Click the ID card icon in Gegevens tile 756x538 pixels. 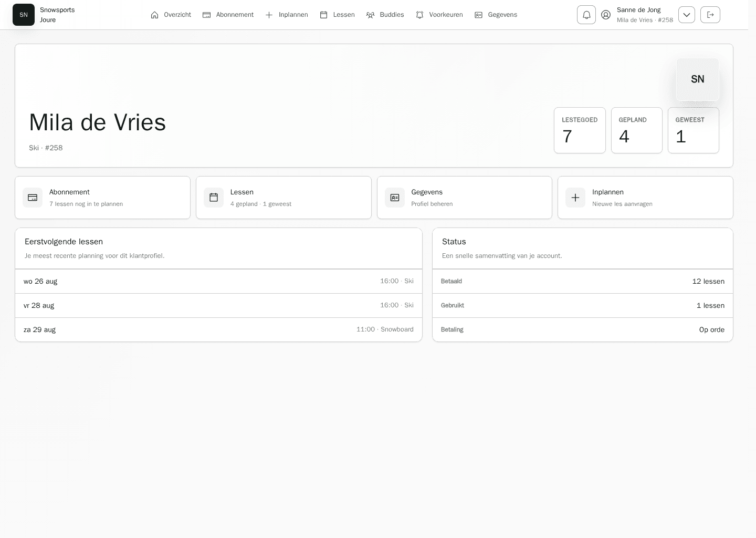click(395, 198)
